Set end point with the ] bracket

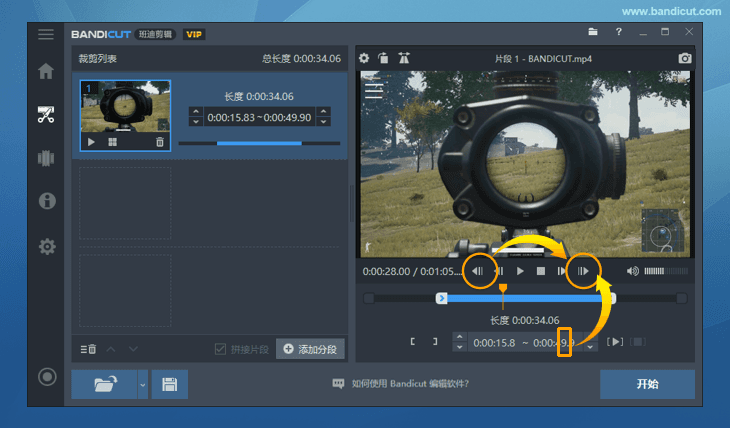point(435,342)
